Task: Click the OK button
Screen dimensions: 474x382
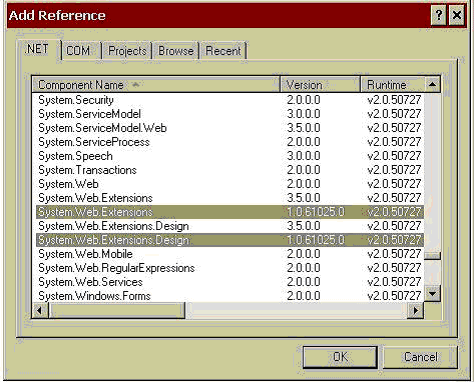Action: coord(340,357)
